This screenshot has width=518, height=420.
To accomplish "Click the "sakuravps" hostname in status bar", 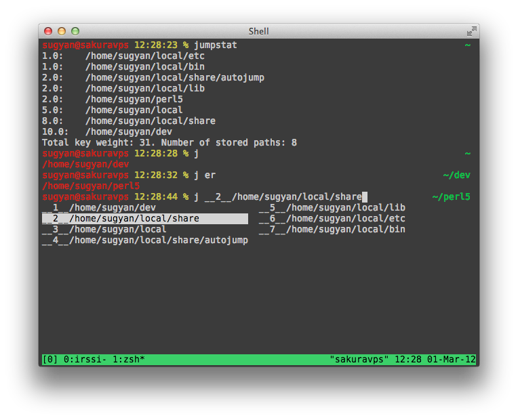I will (x=359, y=359).
